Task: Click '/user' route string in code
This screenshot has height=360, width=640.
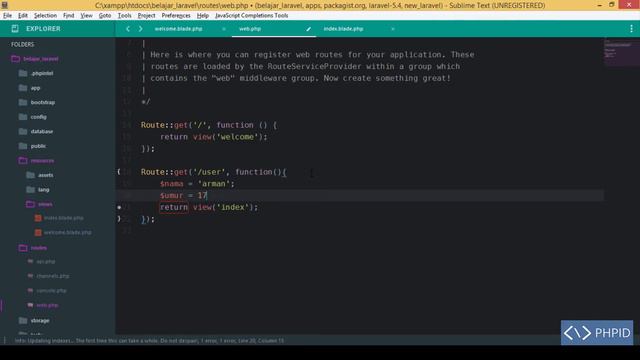Action: click(209, 172)
